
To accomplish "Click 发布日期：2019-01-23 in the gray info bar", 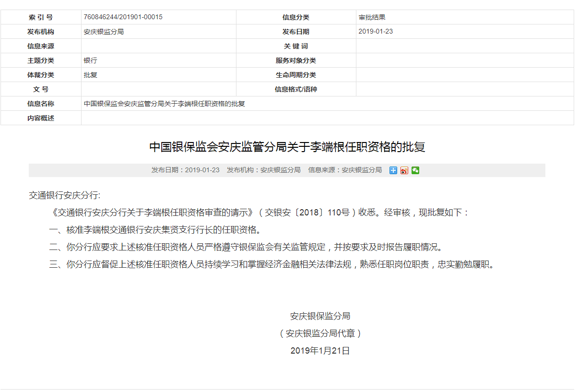I will [x=186, y=170].
